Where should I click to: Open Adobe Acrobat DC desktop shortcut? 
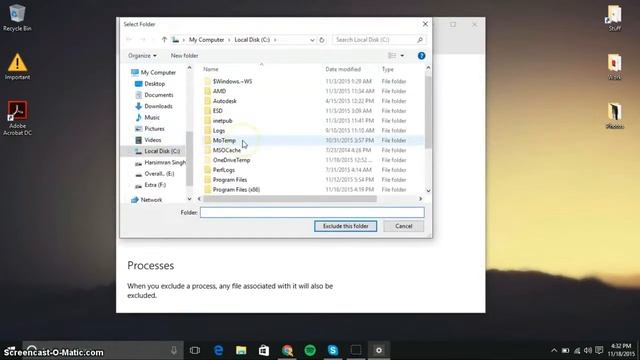pos(17,118)
